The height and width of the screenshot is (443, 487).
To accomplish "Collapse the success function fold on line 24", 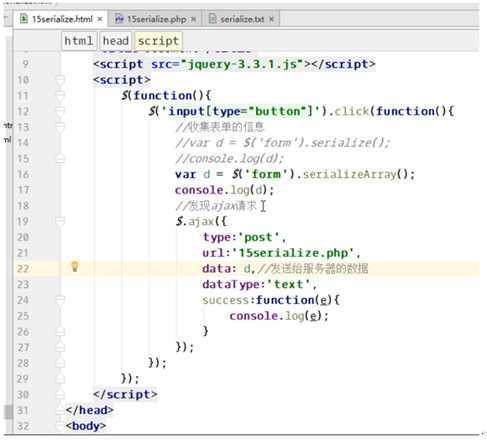I will [x=60, y=300].
